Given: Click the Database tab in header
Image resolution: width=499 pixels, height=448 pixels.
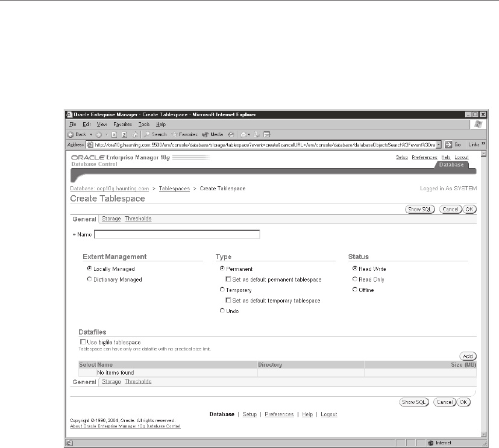Looking at the screenshot, I should pyautogui.click(x=451, y=165).
